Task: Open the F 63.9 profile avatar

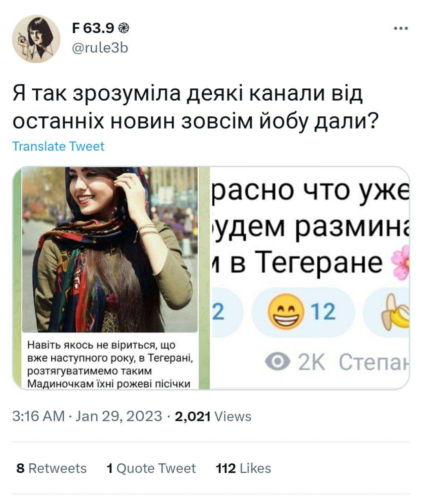Action: pyautogui.click(x=36, y=39)
